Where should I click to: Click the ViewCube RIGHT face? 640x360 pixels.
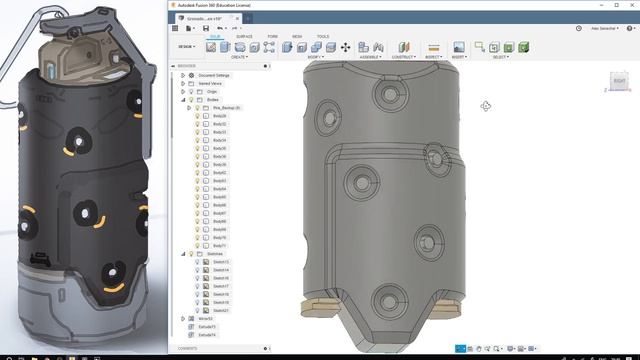[619, 81]
